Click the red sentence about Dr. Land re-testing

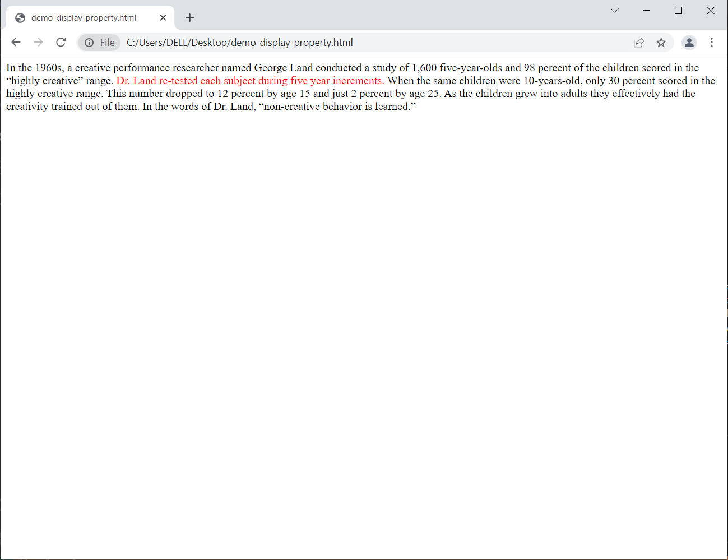250,81
